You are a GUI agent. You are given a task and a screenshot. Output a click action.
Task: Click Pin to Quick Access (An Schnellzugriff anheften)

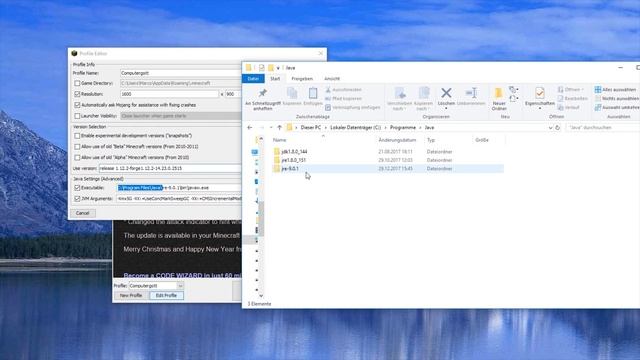[x=262, y=99]
